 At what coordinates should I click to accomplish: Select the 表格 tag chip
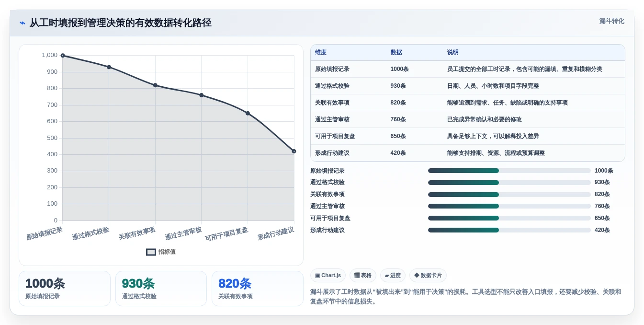[x=363, y=275]
